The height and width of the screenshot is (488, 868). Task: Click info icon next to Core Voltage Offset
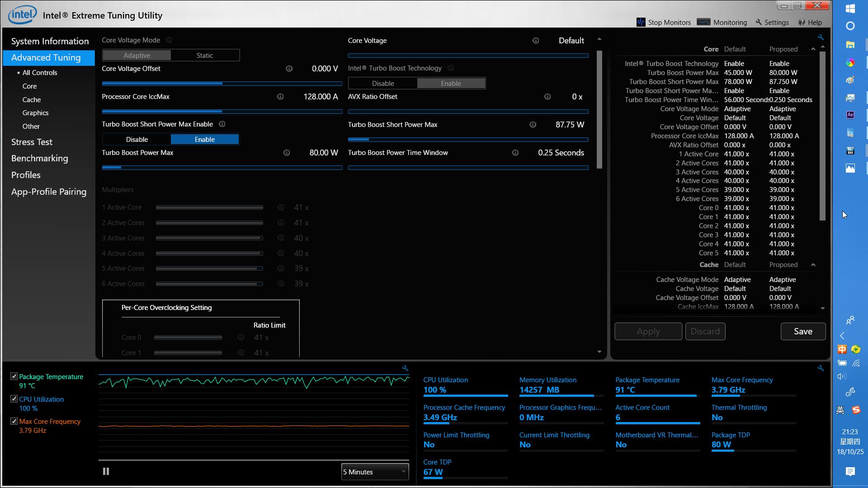289,69
